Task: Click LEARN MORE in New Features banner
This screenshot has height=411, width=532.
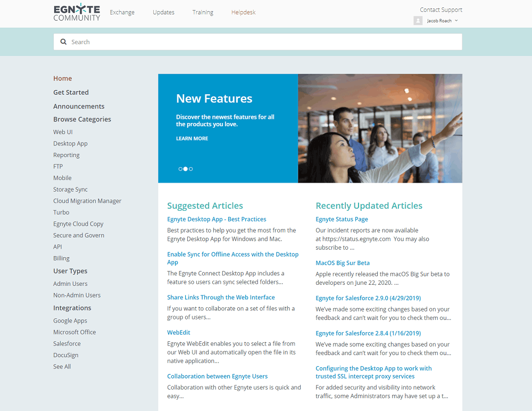Action: (192, 138)
